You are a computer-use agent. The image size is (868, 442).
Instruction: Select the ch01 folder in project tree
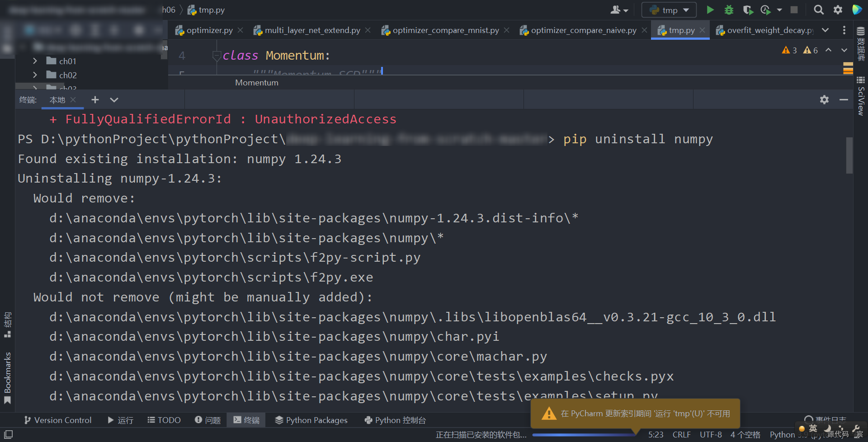(x=61, y=61)
